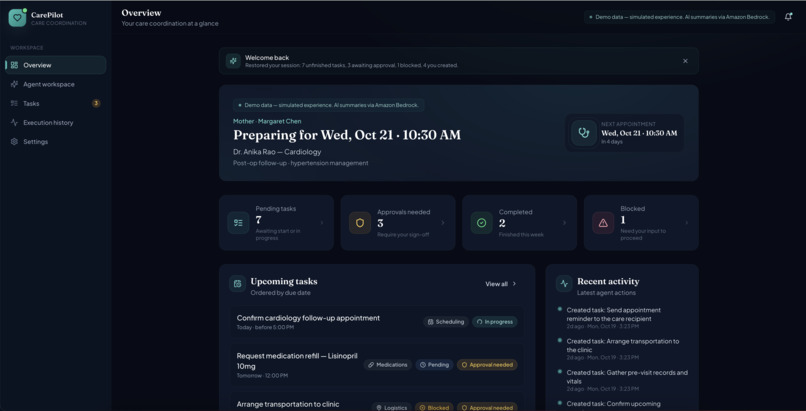Click the Pending tasks checklist icon
The width and height of the screenshot is (806, 411).
tap(239, 223)
